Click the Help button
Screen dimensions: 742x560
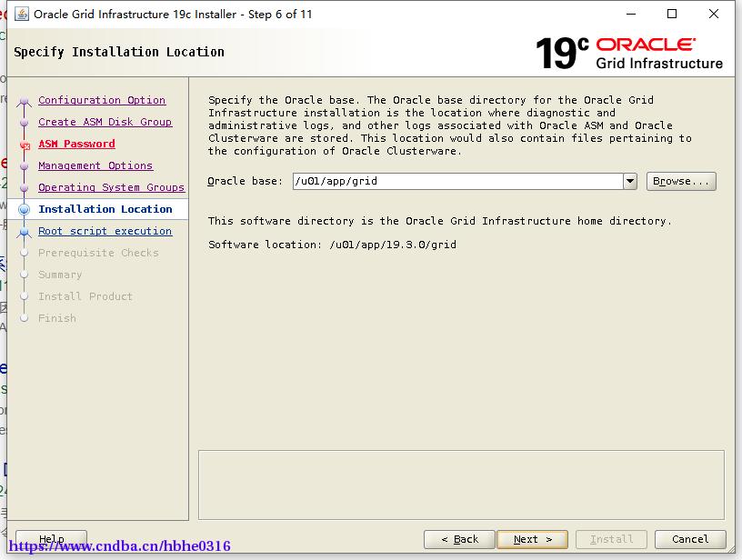51,539
